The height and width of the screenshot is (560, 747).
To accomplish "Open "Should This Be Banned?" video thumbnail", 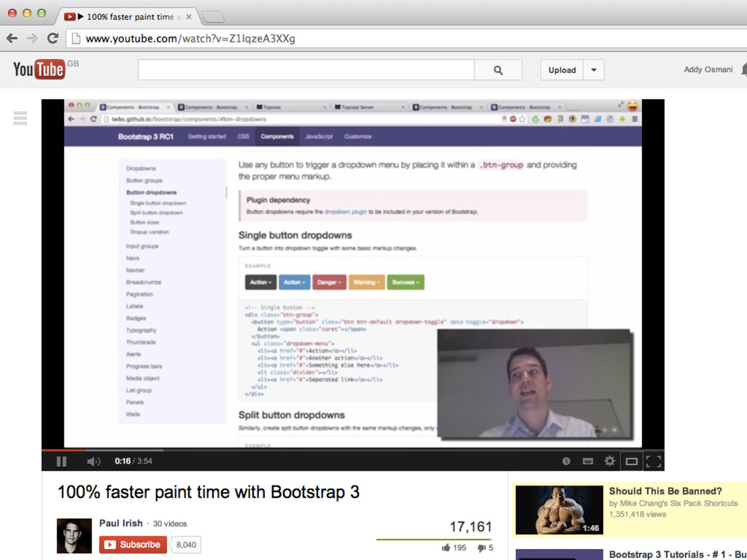I will 559,510.
